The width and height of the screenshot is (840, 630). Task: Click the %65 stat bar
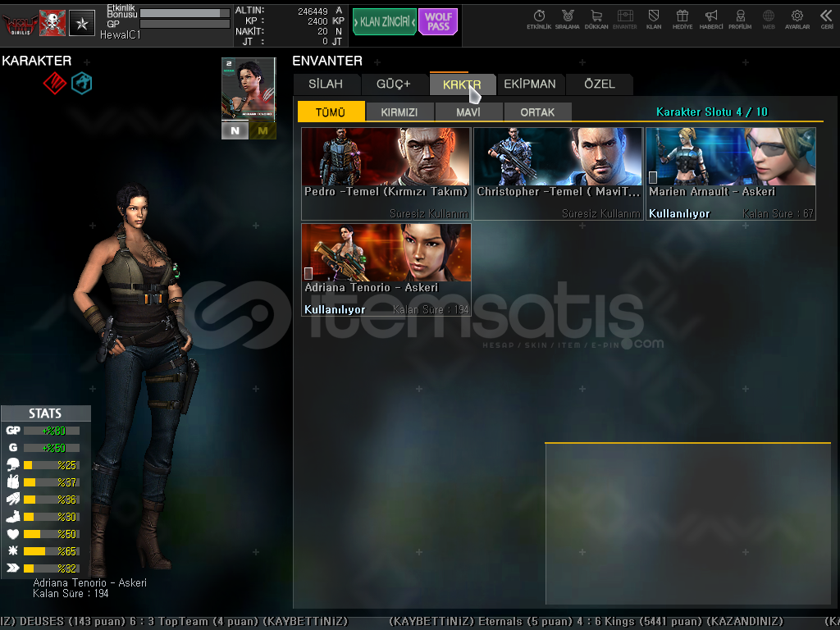[x=52, y=551]
